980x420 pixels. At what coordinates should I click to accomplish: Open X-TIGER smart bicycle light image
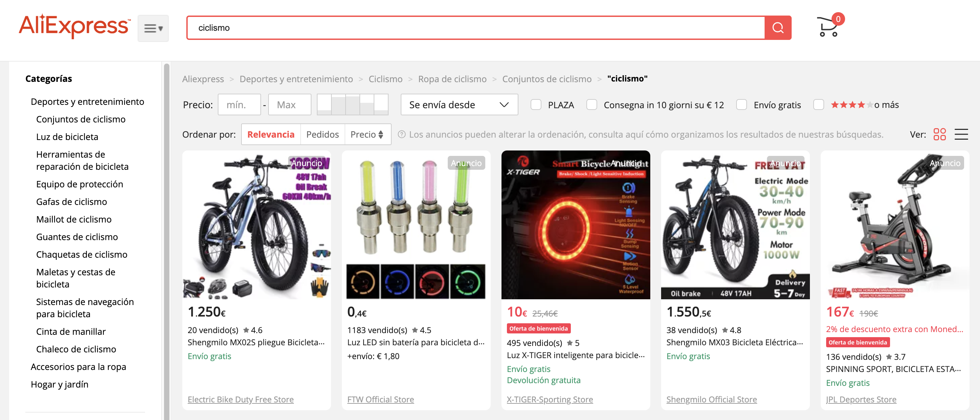(x=576, y=225)
